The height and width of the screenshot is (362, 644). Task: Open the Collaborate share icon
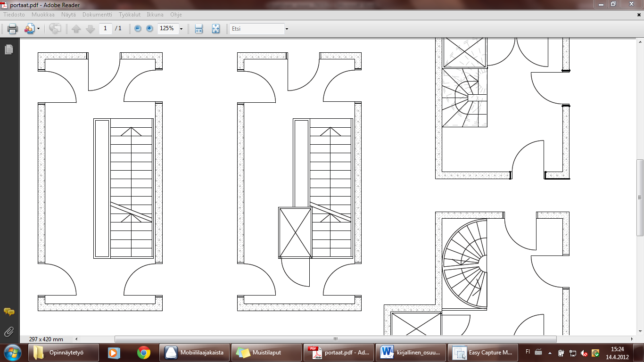pos(29,29)
